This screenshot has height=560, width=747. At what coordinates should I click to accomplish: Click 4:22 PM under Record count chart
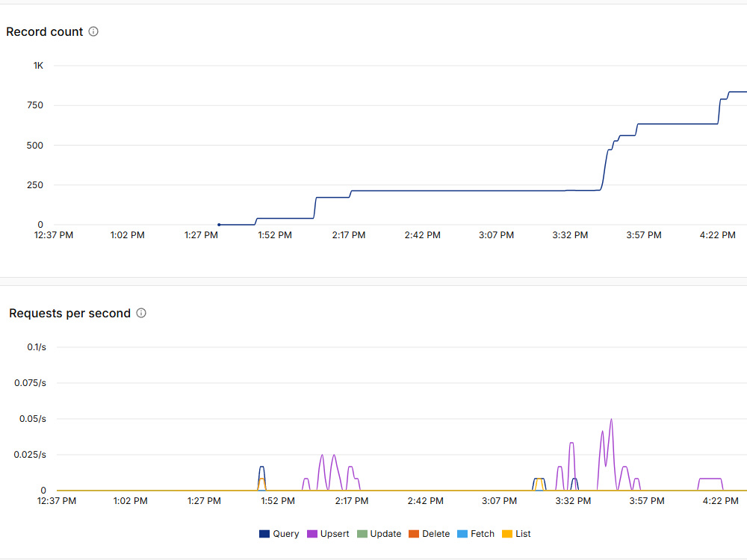[717, 234]
